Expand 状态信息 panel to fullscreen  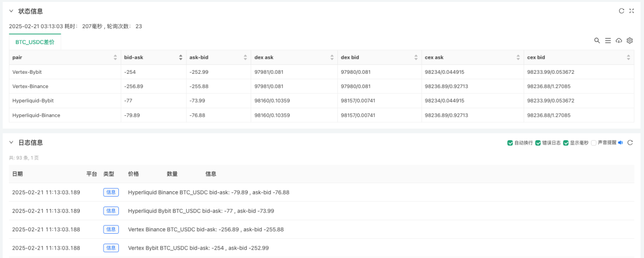coord(632,11)
